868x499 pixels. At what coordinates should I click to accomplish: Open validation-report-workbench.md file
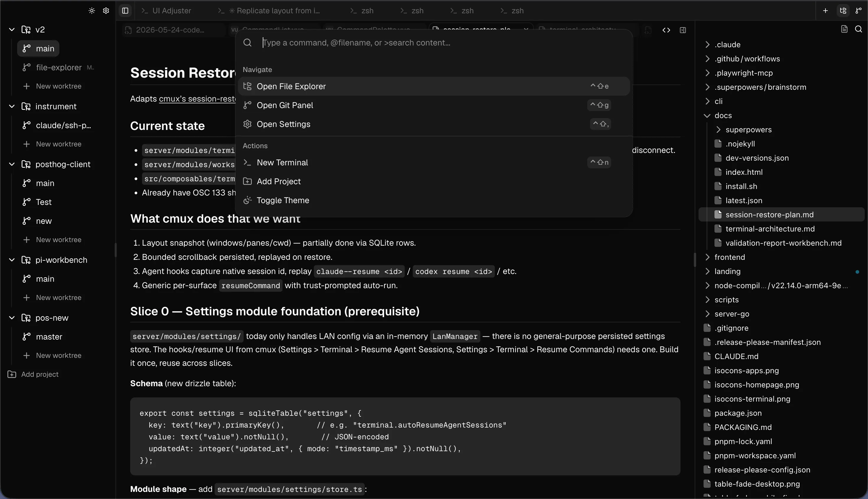pos(781,243)
